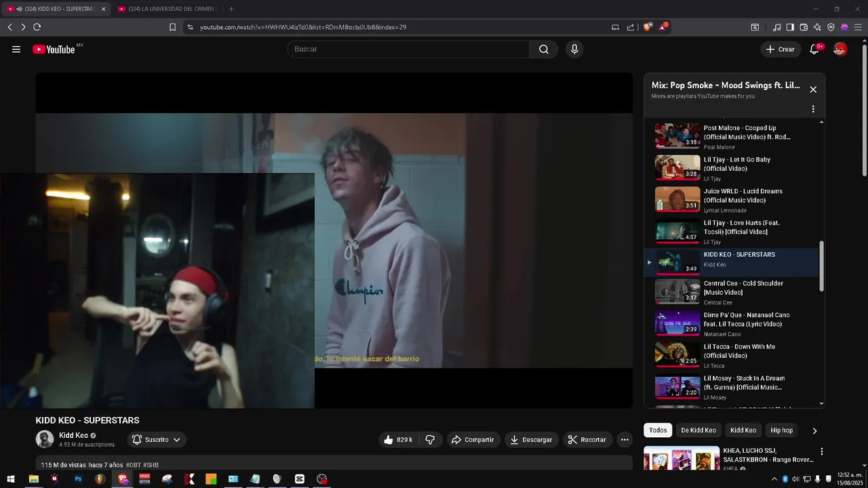Show hidden system tray icons
Screen dimensions: 868x488
774,479
